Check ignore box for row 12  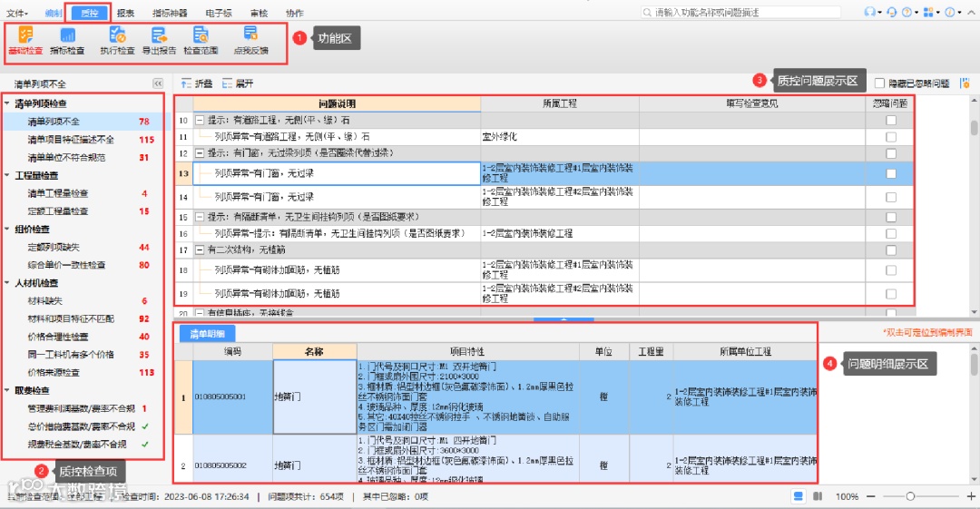(891, 153)
